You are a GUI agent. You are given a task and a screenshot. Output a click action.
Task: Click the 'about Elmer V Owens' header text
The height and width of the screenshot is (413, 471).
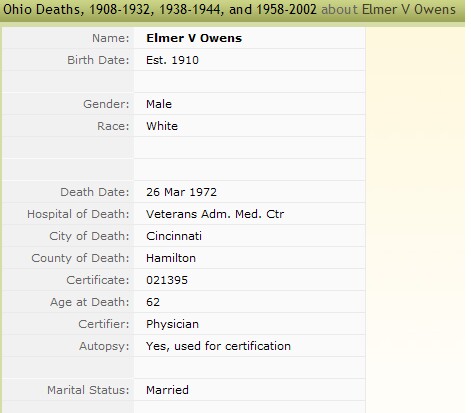388,9
